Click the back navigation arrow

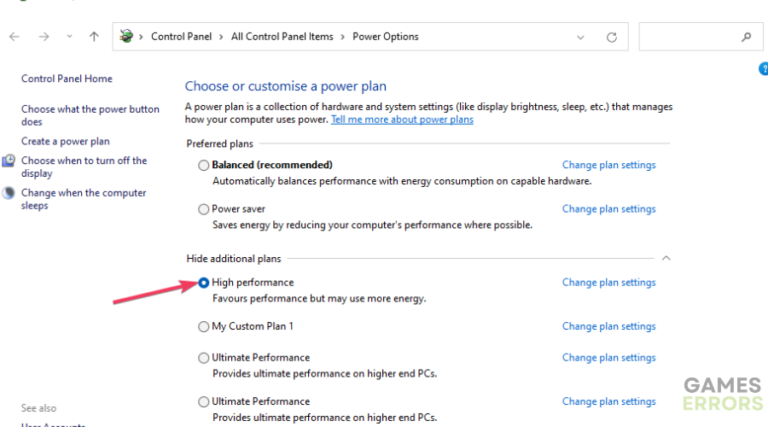(x=14, y=37)
